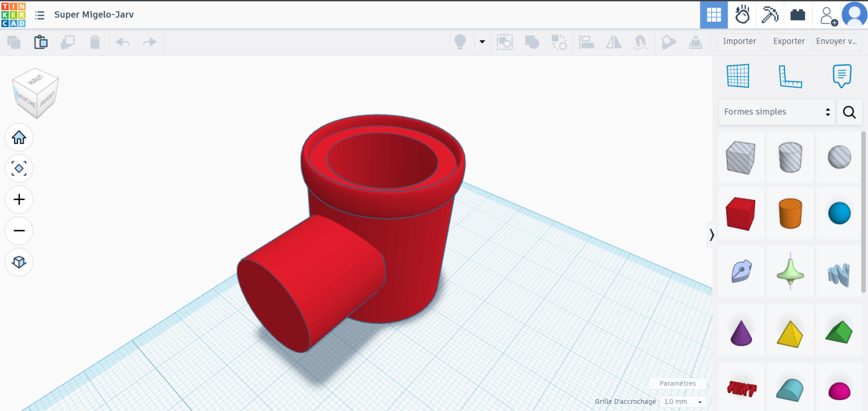Pick the blue sphere shape
The width and height of the screenshot is (868, 411).
pyautogui.click(x=839, y=214)
